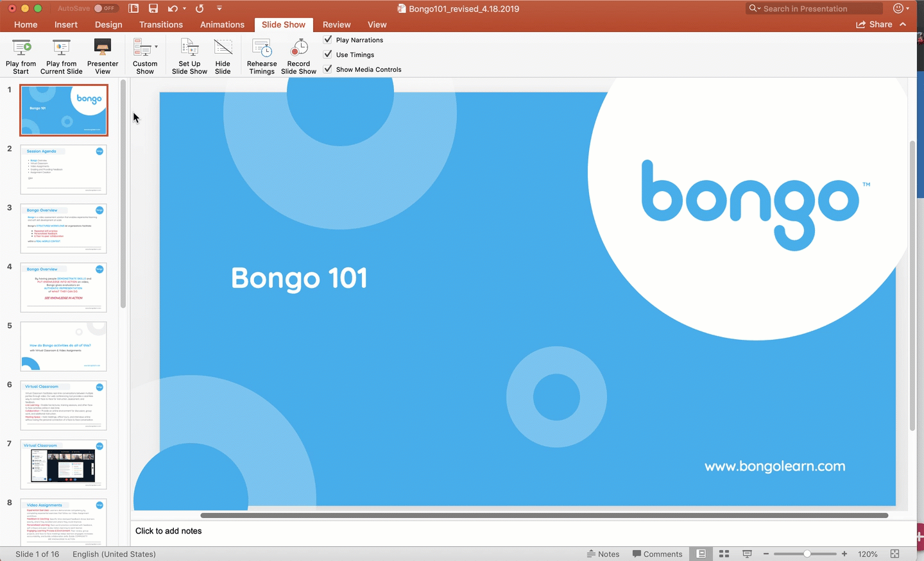Screen dimensions: 924x561
Task: Uncheck Use Timings checkbox
Action: (328, 54)
